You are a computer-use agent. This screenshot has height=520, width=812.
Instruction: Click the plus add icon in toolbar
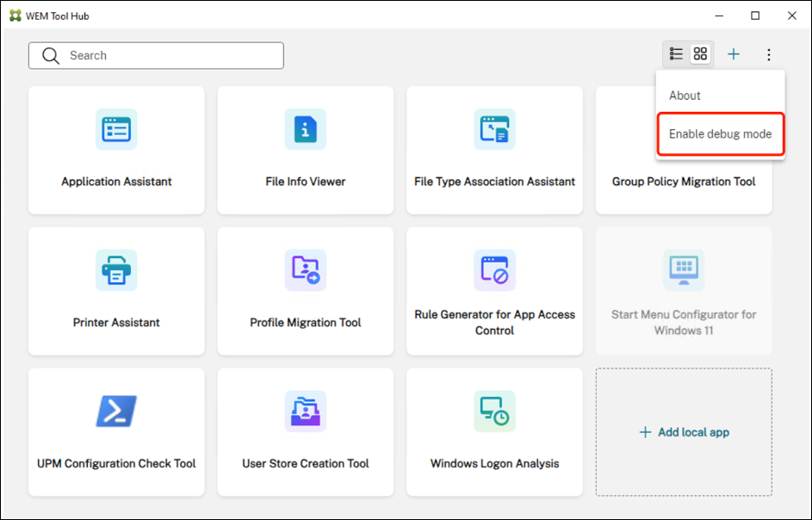click(x=734, y=54)
